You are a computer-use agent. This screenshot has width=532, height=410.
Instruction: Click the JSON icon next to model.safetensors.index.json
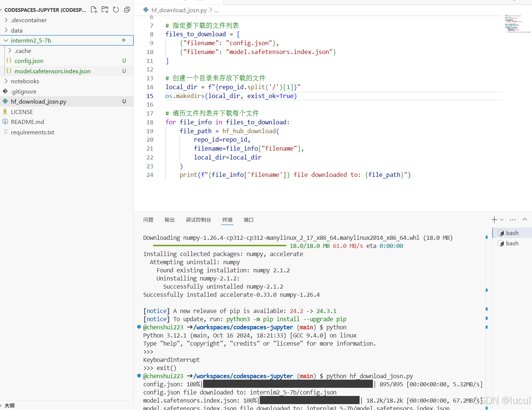pyautogui.click(x=9, y=71)
